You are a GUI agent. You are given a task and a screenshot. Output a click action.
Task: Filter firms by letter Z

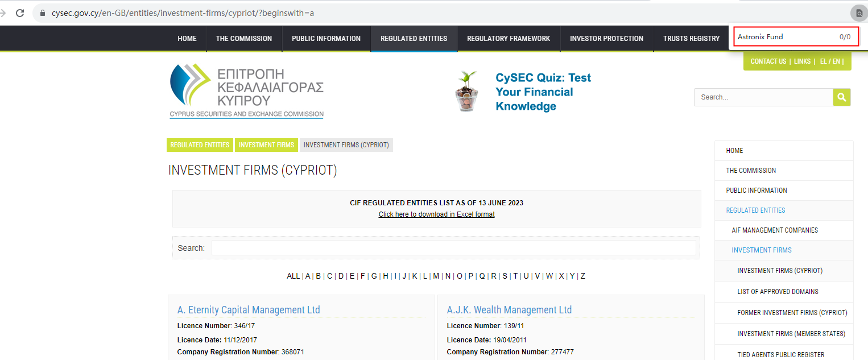[583, 276]
